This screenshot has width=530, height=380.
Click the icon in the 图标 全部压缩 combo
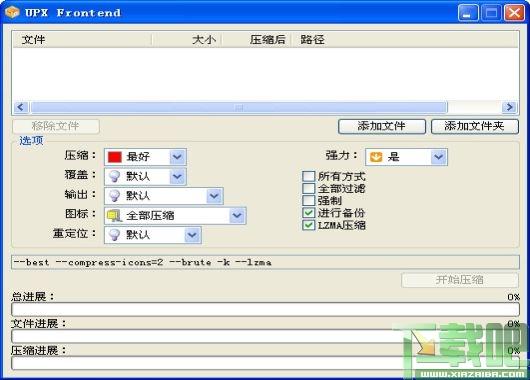point(114,215)
